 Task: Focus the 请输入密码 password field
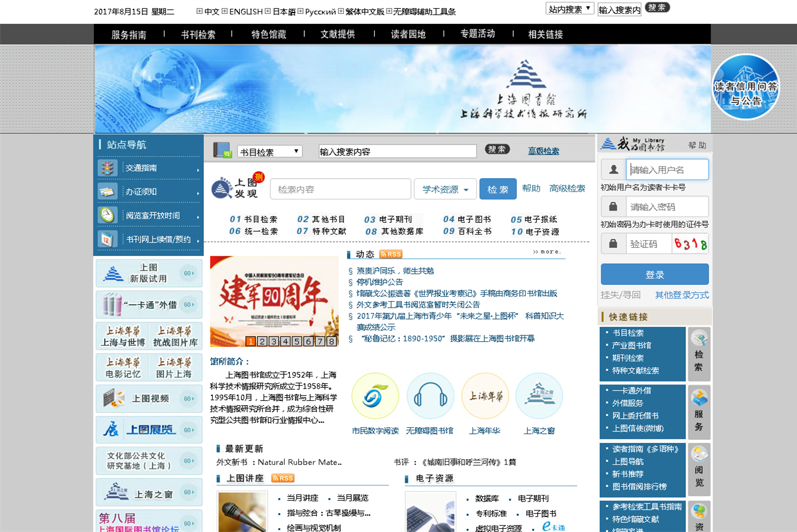click(667, 206)
